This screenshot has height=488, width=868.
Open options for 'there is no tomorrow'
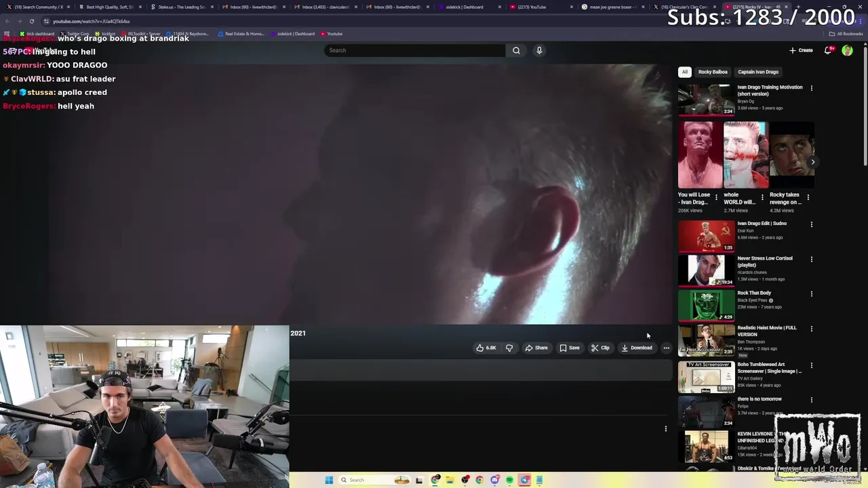click(812, 400)
